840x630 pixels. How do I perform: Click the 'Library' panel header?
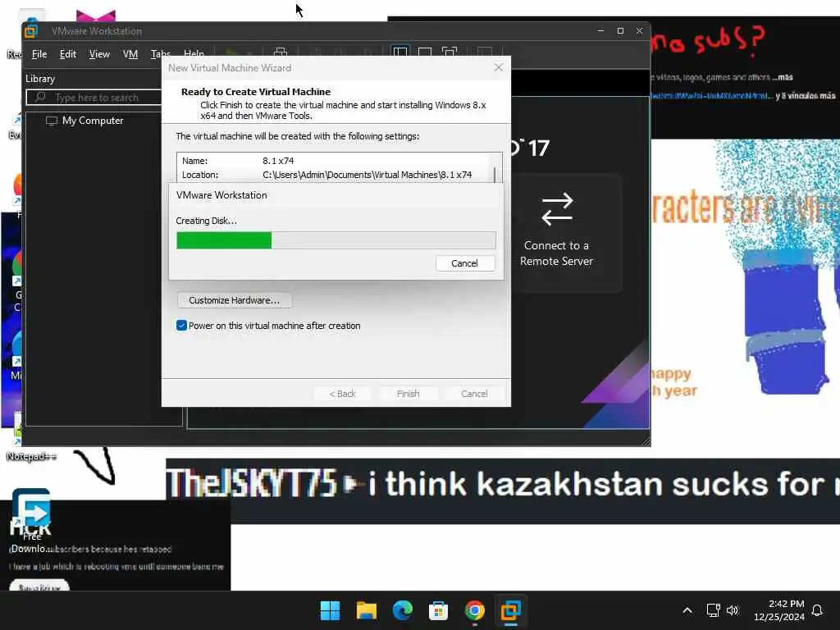click(x=40, y=79)
